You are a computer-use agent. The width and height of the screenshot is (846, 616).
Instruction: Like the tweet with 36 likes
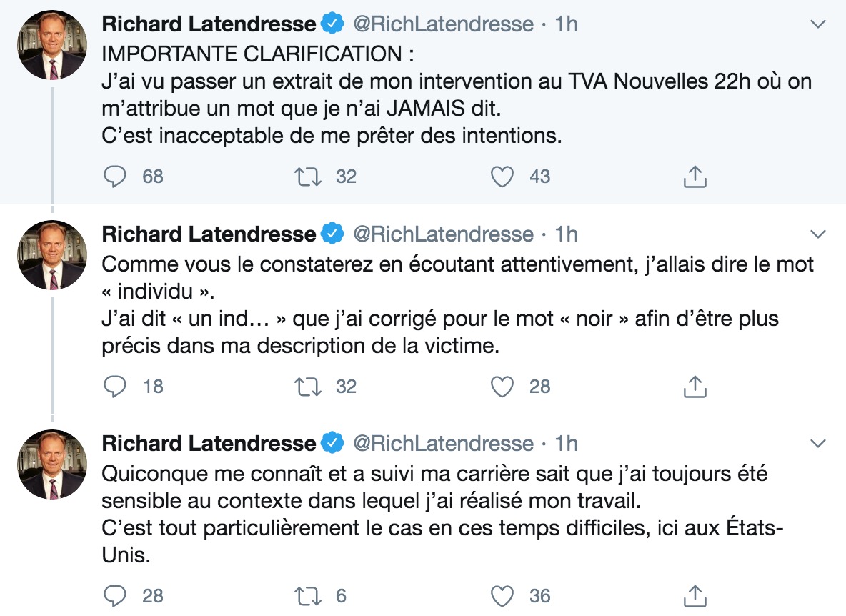point(502,595)
